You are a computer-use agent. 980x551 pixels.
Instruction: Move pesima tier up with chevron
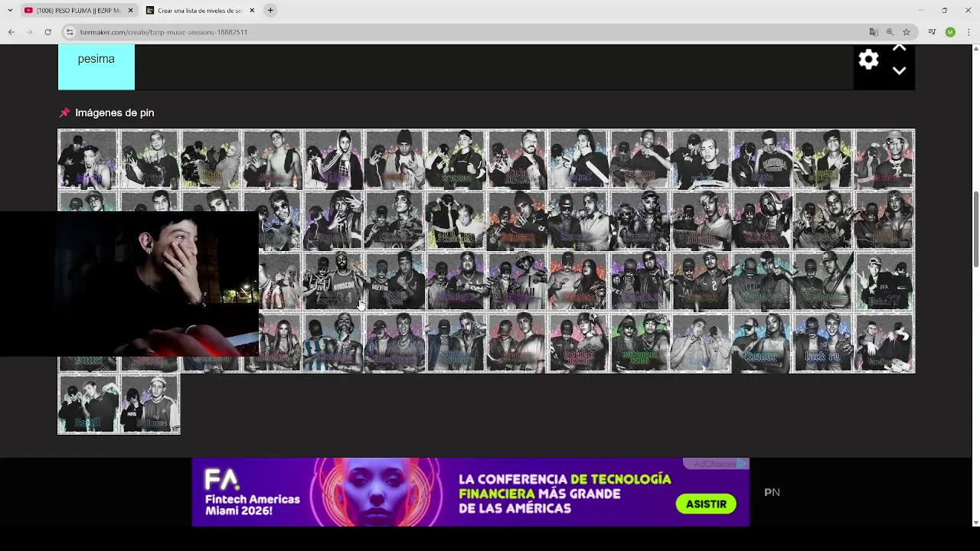click(899, 48)
